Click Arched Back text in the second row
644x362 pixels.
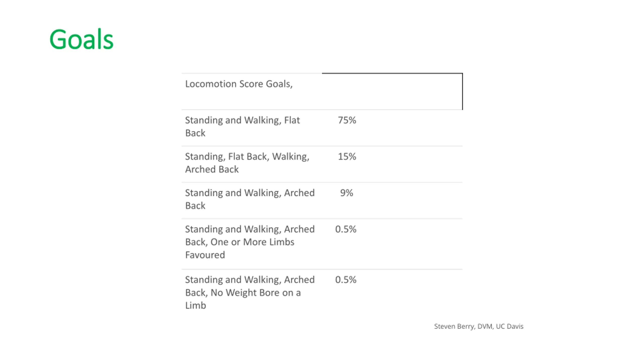(212, 169)
